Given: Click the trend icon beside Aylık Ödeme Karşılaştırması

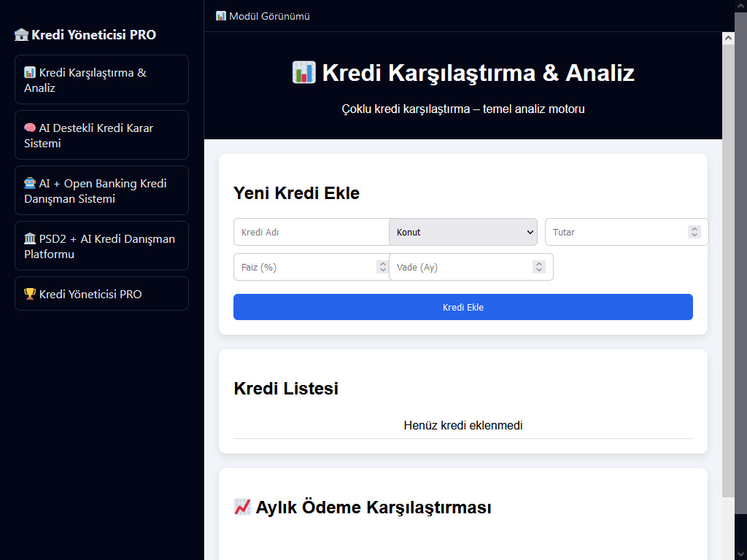Looking at the screenshot, I should click(x=242, y=507).
